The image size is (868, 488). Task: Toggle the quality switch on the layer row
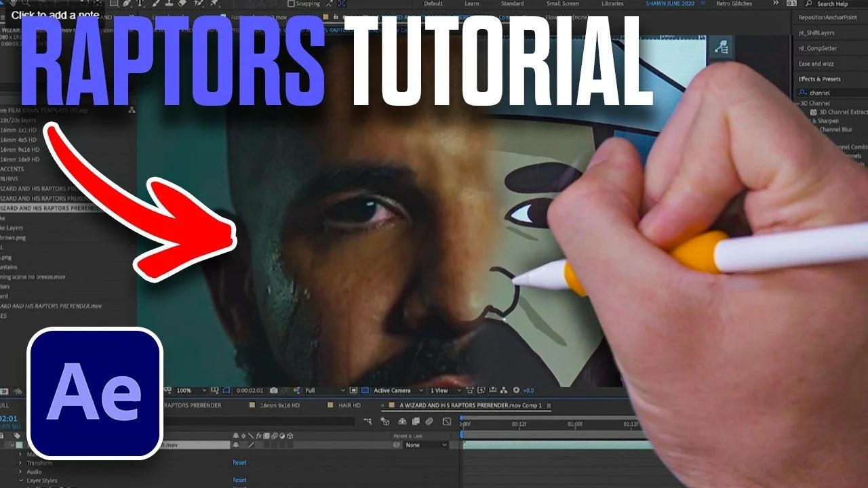tap(252, 445)
